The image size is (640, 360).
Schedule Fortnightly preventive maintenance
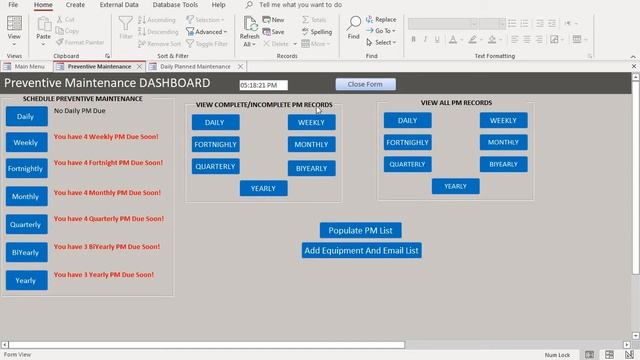coord(27,169)
